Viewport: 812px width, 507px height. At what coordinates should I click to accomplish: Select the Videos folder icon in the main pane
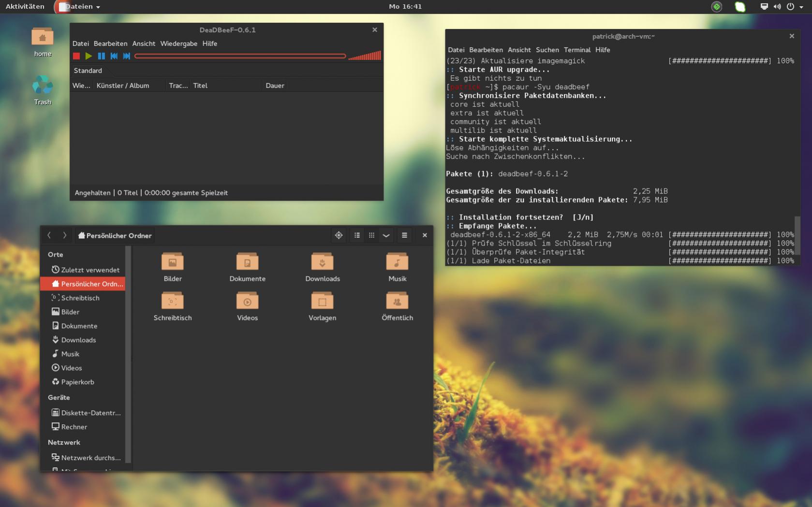[247, 301]
